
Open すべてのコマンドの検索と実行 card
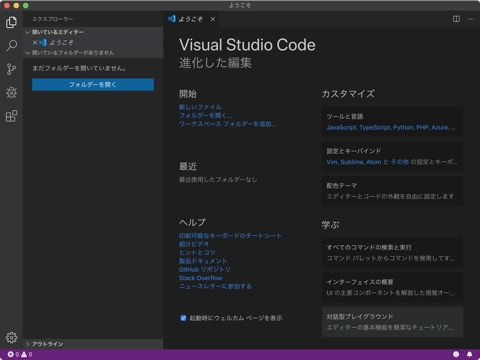[x=392, y=253]
